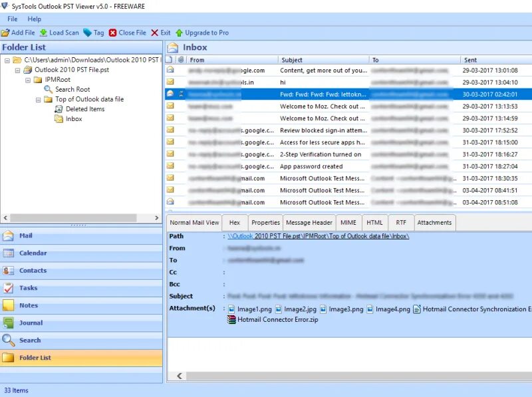Click the red Close File icon
The width and height of the screenshot is (532, 397).
[112, 33]
